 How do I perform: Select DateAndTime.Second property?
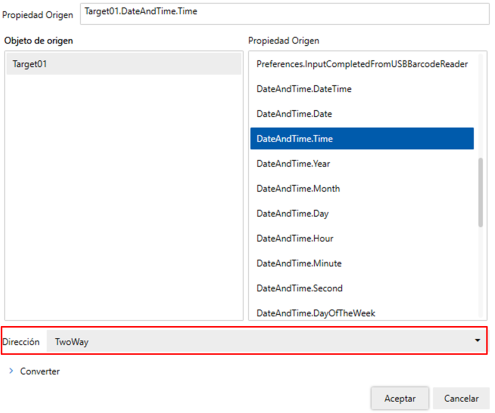tap(362, 288)
